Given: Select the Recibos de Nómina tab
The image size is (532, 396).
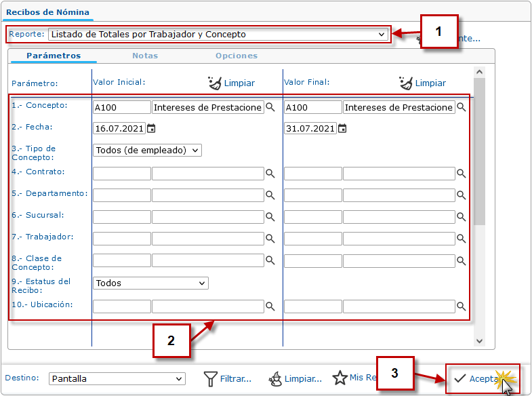Looking at the screenshot, I should (x=48, y=12).
